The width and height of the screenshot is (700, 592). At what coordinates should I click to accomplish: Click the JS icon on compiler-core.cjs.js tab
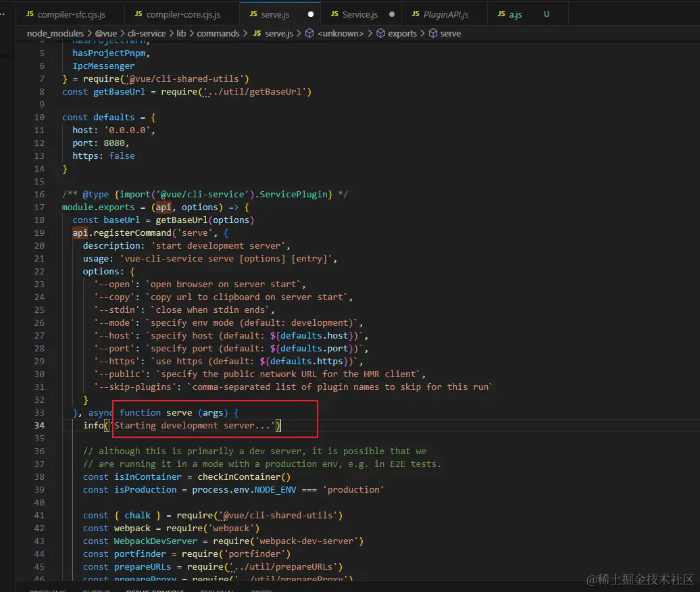pyautogui.click(x=139, y=14)
